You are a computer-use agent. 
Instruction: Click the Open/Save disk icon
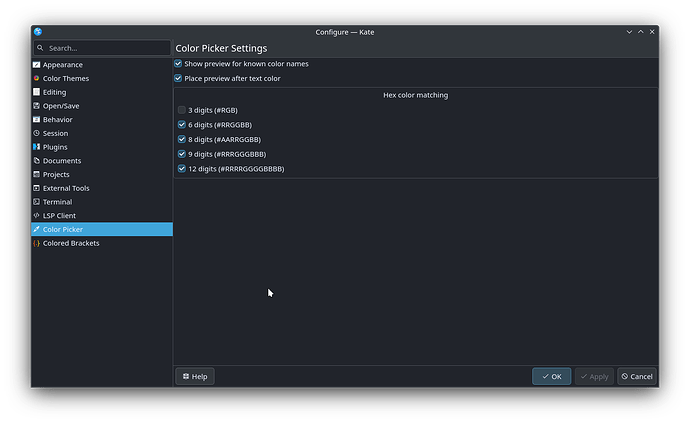pyautogui.click(x=37, y=106)
